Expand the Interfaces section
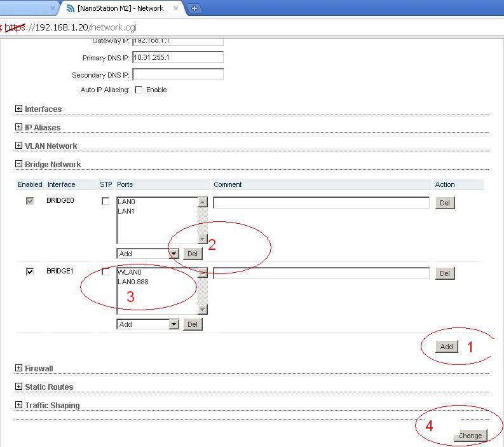This screenshot has height=447, width=504. click(x=18, y=109)
